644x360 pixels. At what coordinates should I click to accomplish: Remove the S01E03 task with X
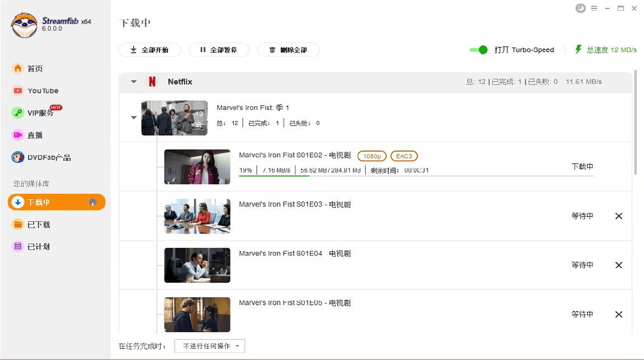point(619,216)
